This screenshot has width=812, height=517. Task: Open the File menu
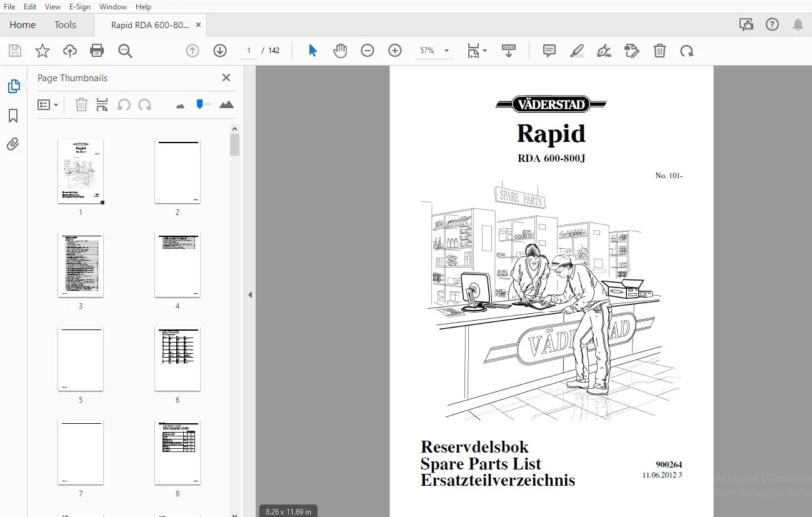(x=10, y=7)
